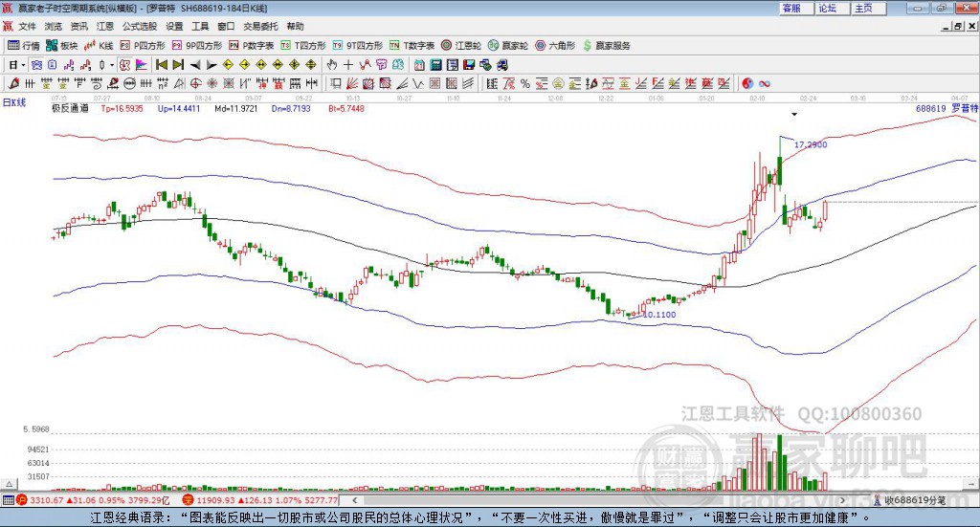Open the T数字表 number table

(x=412, y=46)
